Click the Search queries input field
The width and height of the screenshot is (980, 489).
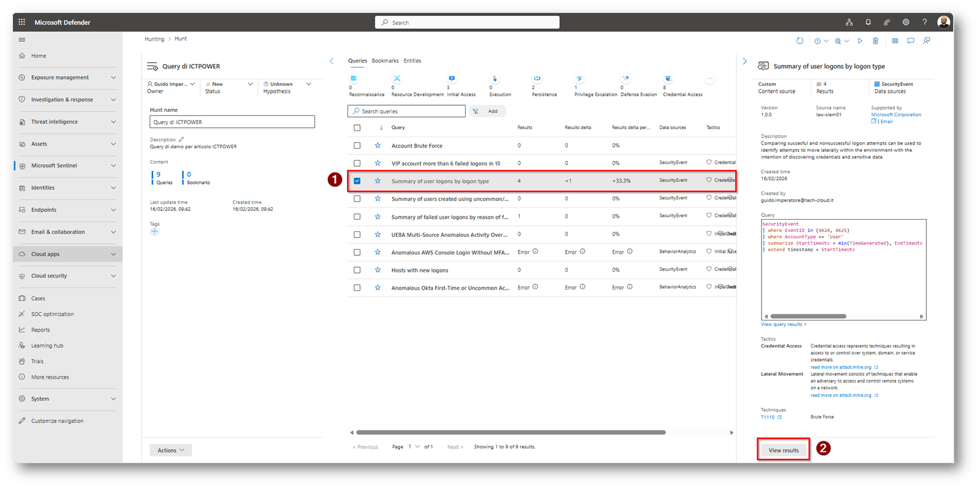pyautogui.click(x=407, y=111)
